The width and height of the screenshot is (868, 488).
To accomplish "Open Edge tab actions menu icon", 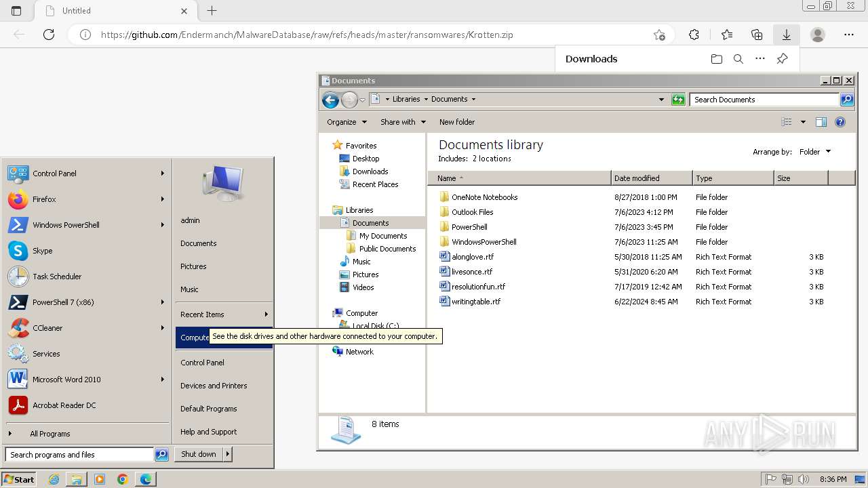I will click(16, 11).
